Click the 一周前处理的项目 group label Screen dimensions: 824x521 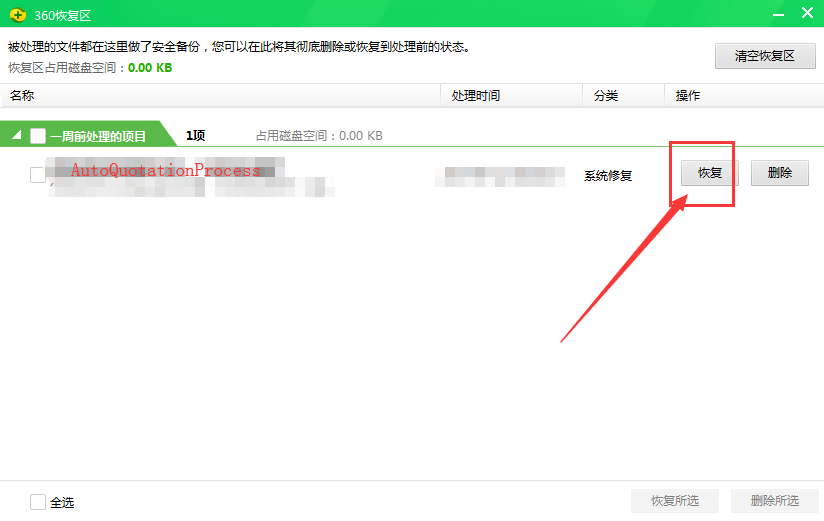[98, 136]
